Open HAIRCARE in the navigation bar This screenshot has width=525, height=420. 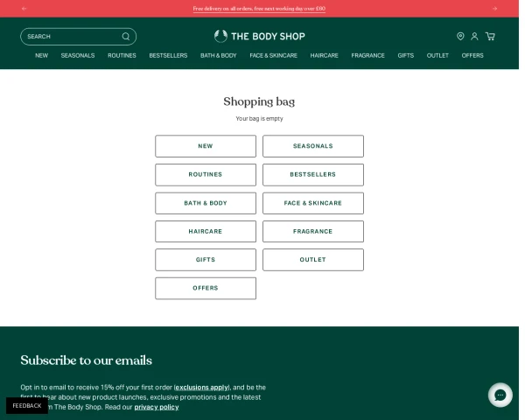[324, 56]
